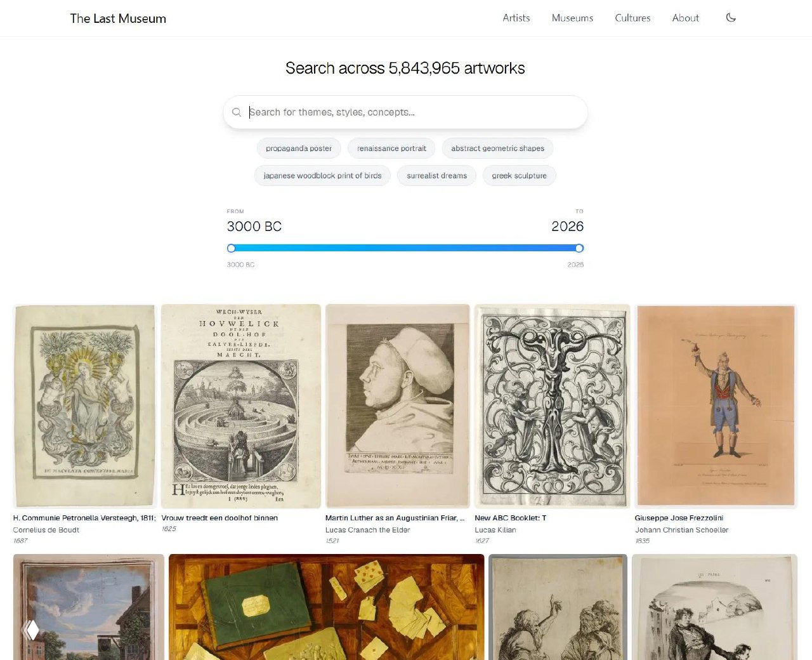Image resolution: width=812 pixels, height=660 pixels.
Task: Click the year "1625" under the doolhof print
Action: [x=169, y=529]
